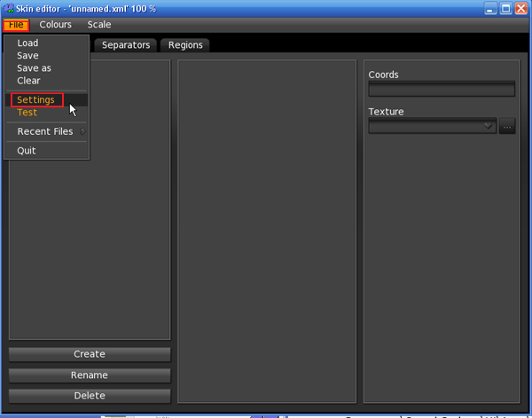
Task: Maximize the Skin editor window
Action: click(506, 9)
